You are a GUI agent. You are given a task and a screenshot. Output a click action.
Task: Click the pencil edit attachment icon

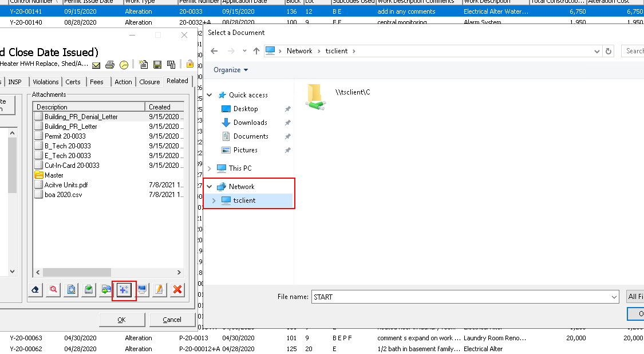[x=159, y=290]
